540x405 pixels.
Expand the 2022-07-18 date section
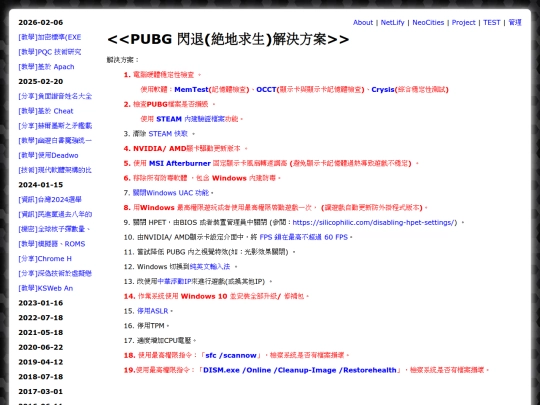click(41, 318)
